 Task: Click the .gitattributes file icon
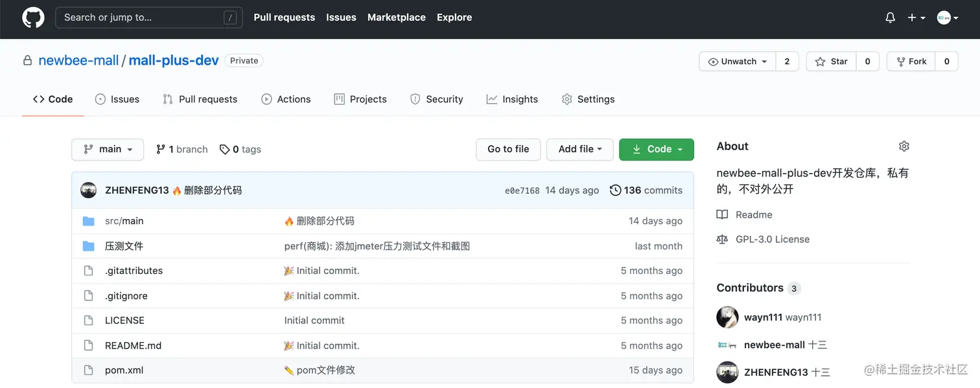coord(89,271)
